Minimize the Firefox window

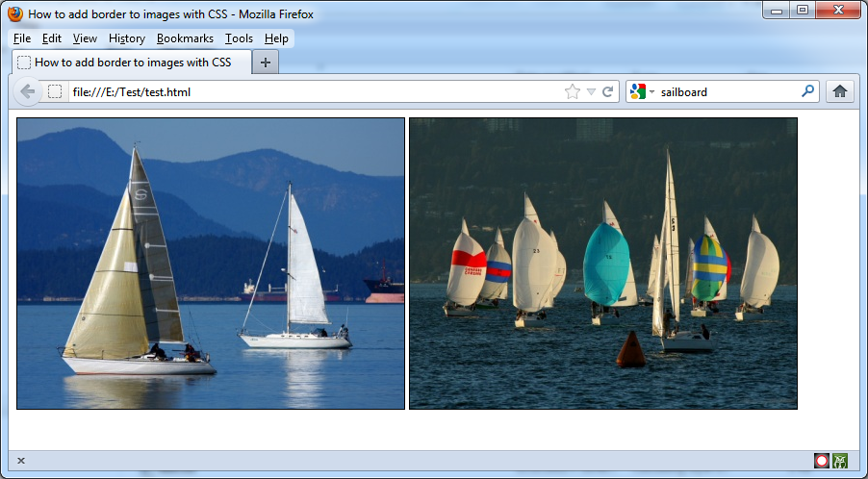777,11
